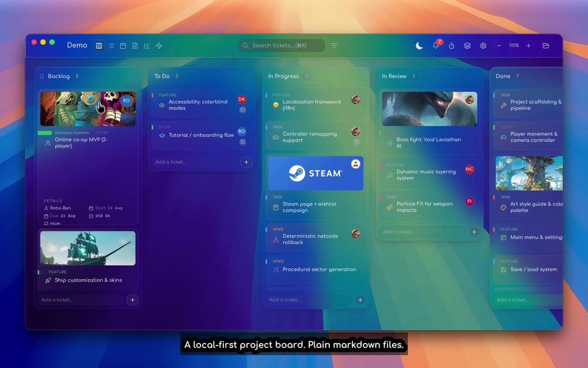The image size is (588, 368).
Task: Click the plus button in Backlog column
Action: coord(132,300)
